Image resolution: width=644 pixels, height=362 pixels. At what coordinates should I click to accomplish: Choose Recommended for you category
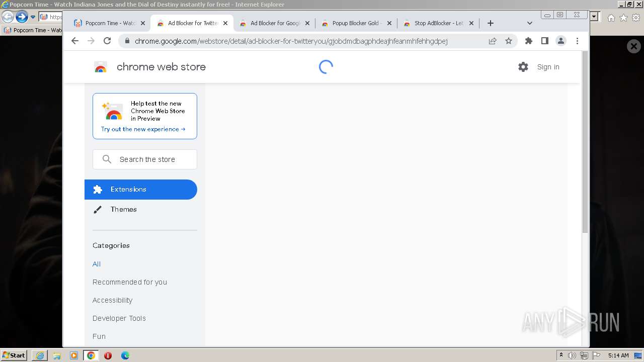tap(130, 282)
